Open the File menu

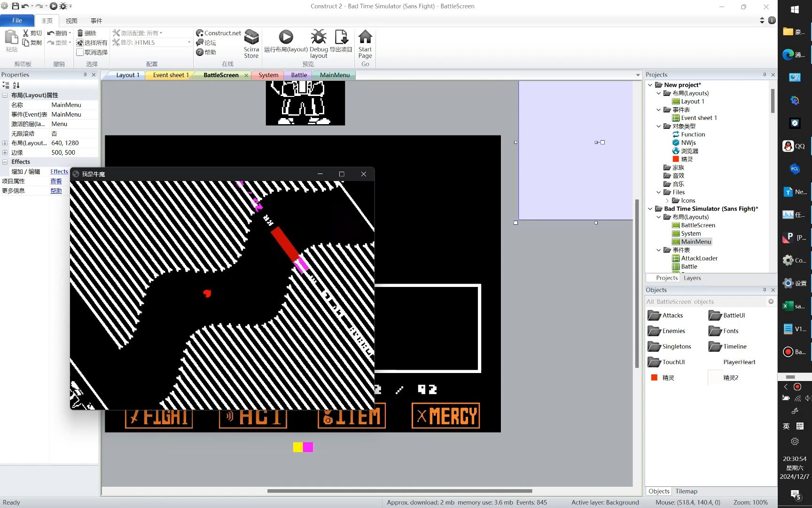17,20
